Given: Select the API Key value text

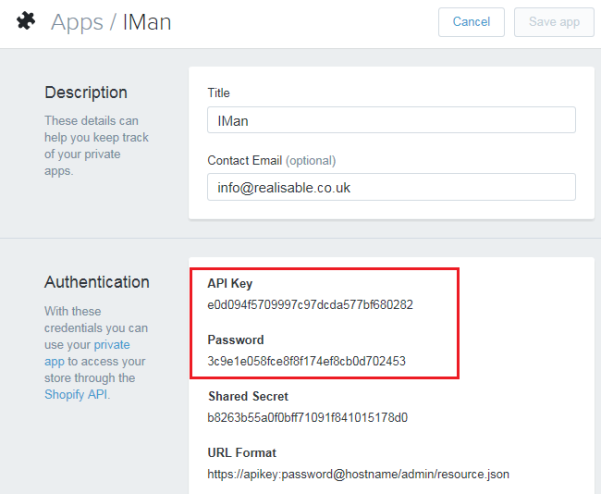Looking at the screenshot, I should coord(310,305).
